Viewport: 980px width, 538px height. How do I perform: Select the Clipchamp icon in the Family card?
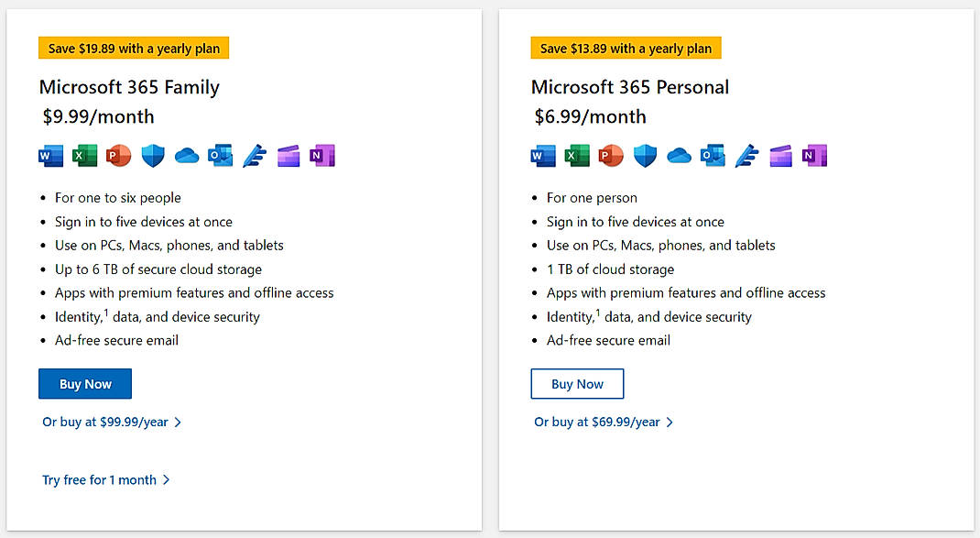(288, 156)
